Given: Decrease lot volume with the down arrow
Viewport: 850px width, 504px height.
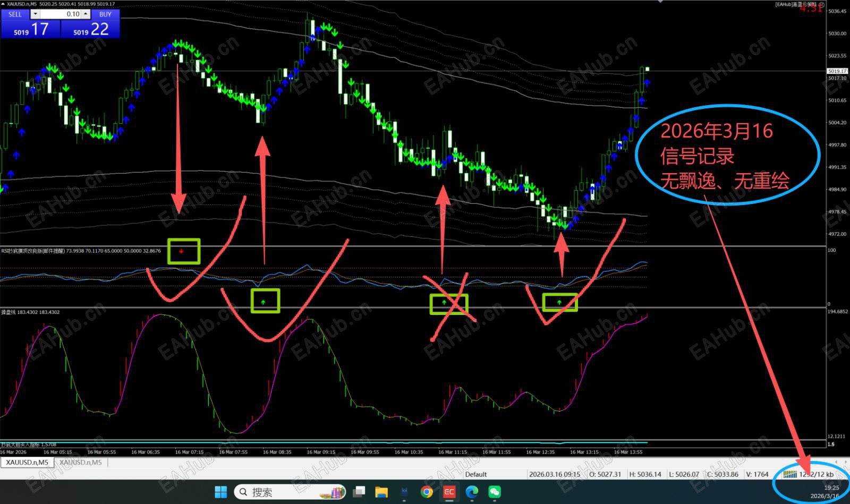Looking at the screenshot, I should point(35,14).
